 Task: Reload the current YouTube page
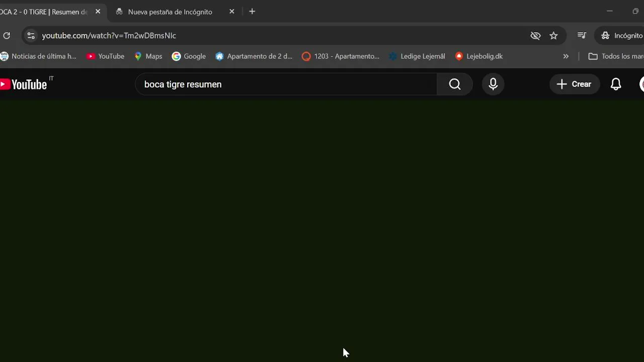pyautogui.click(x=7, y=35)
